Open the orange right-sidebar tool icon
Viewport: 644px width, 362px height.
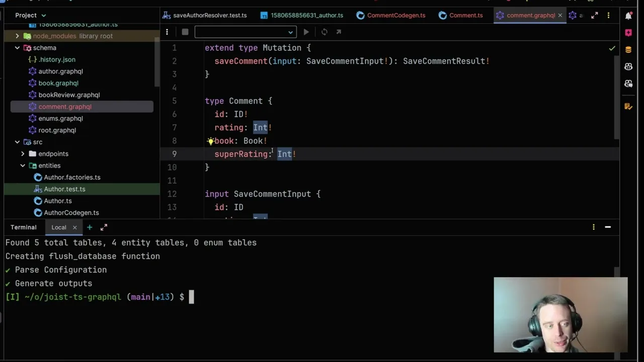coord(628,107)
